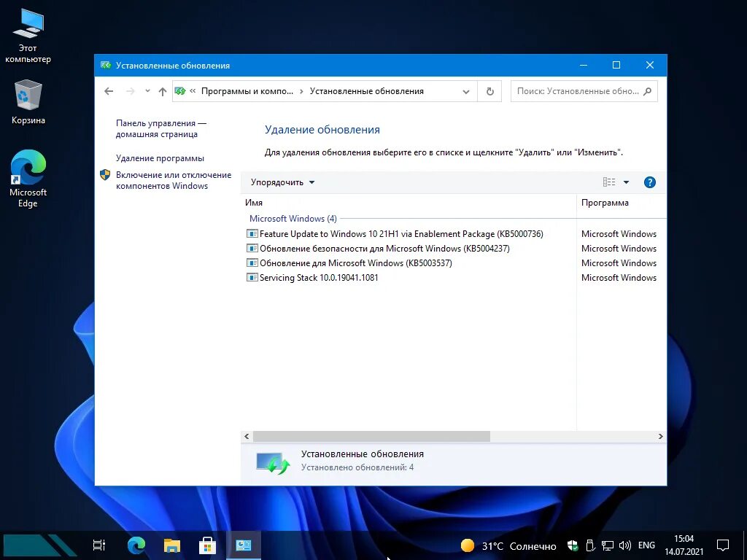This screenshot has width=747, height=560.
Task: Maximize the Установленные обновления window
Action: click(x=616, y=65)
